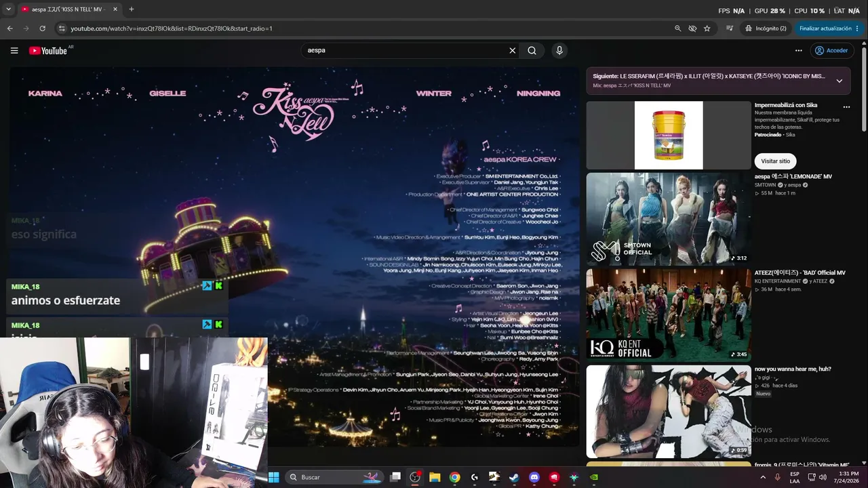Open the Incógnito (2) profile button

[x=766, y=28]
